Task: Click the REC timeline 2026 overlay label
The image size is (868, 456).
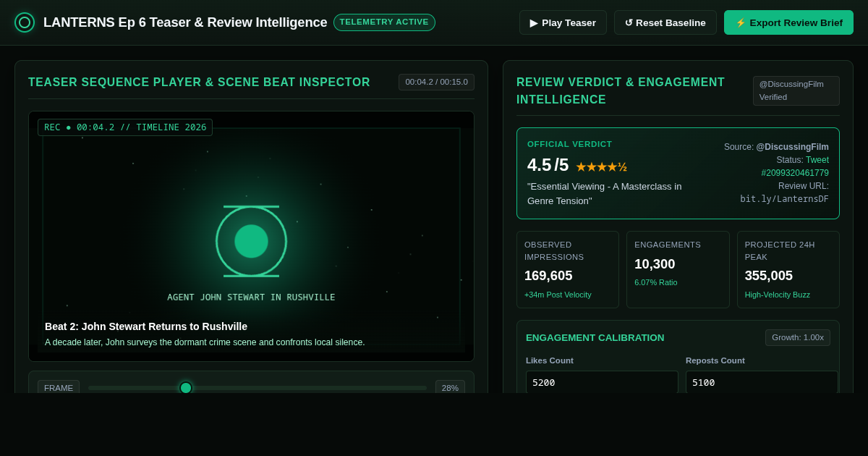Action: [x=125, y=127]
